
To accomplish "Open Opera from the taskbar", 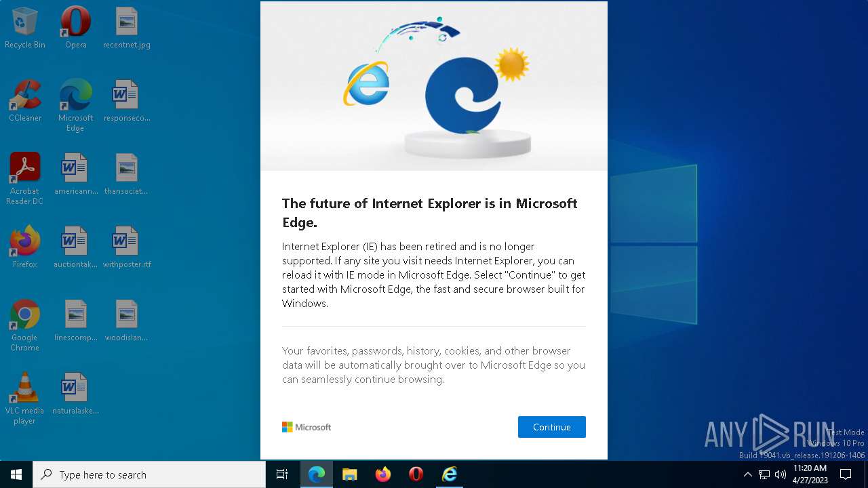I will pyautogui.click(x=416, y=474).
